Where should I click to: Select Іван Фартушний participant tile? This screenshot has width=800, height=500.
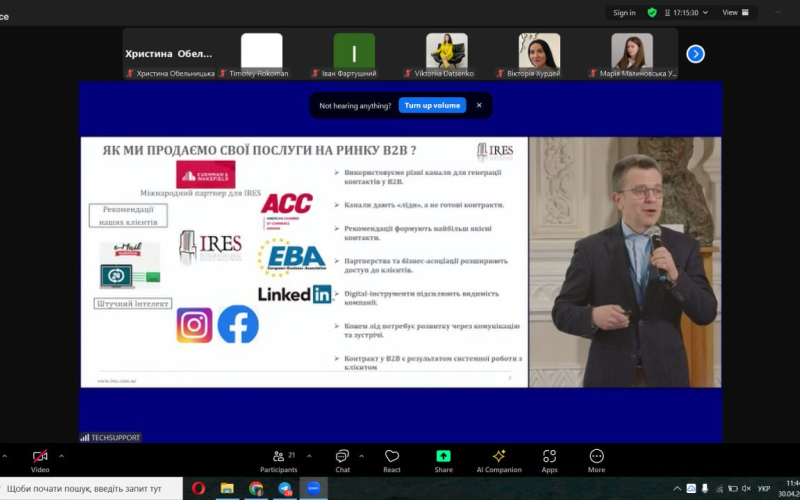click(354, 54)
